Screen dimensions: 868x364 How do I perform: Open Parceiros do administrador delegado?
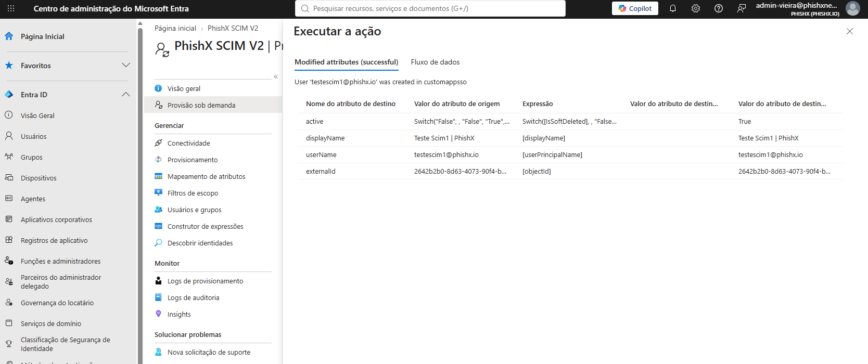(x=61, y=282)
